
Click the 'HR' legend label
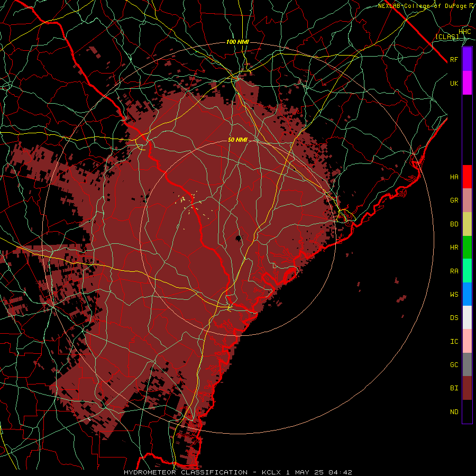(454, 248)
